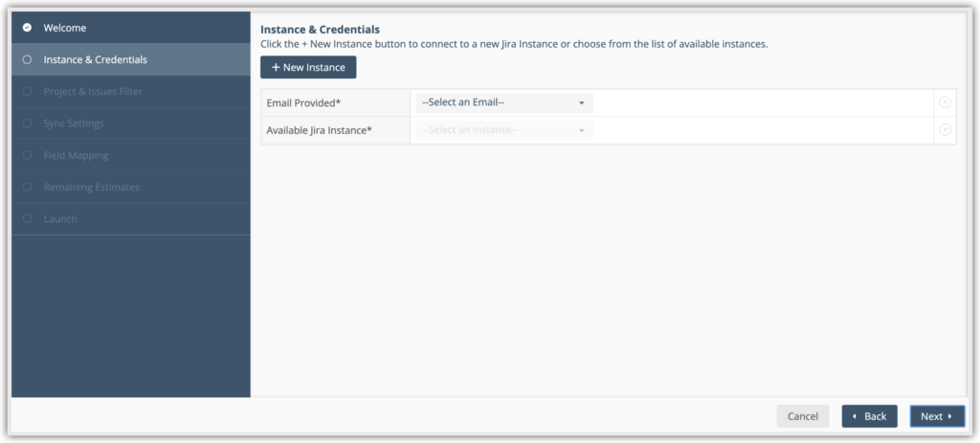
Task: Click the Welcome step checkmark icon
Action: (x=27, y=28)
